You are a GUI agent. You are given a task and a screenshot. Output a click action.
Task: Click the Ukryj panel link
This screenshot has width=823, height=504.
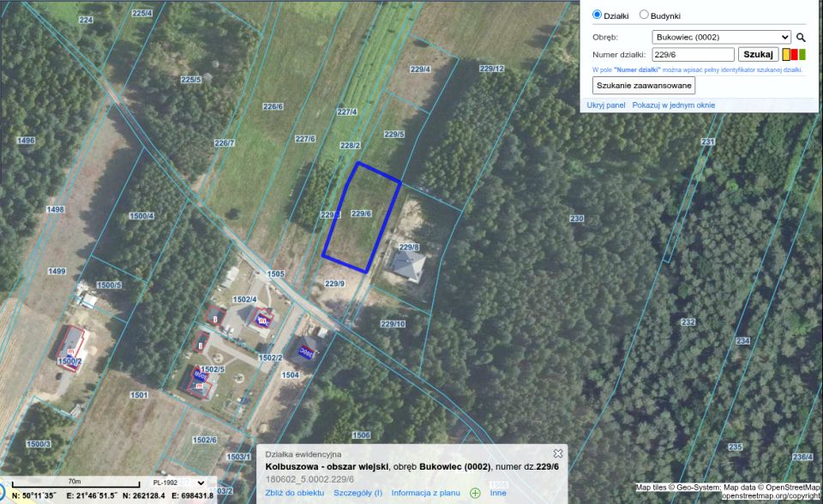coord(606,105)
